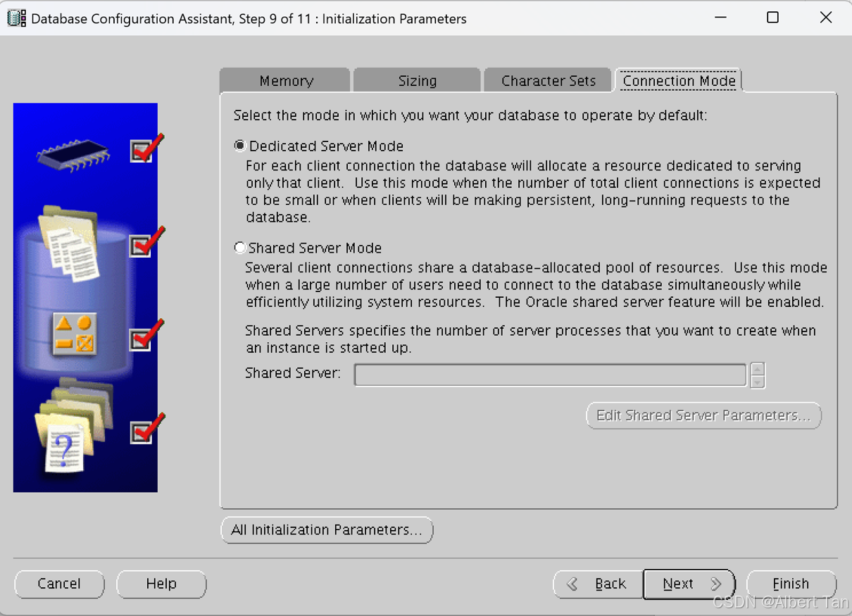Click Finish to complete the wizard
Viewport: 852px width, 616px height.
tap(791, 584)
